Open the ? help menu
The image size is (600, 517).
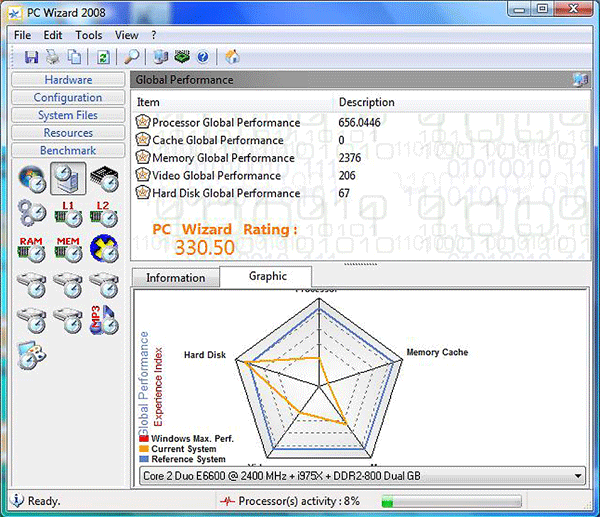coord(154,35)
